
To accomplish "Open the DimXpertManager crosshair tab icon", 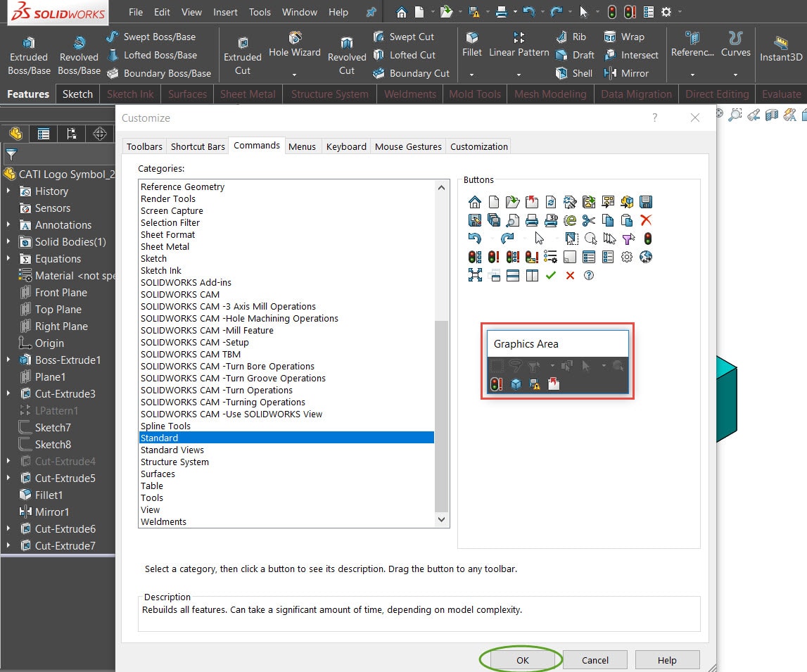I will point(99,134).
